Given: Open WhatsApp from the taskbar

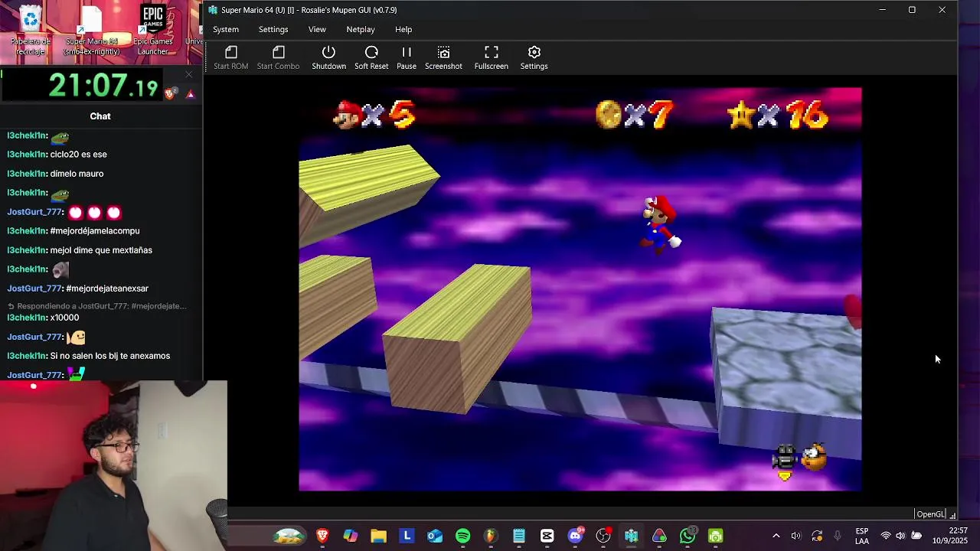Looking at the screenshot, I should coord(688,536).
